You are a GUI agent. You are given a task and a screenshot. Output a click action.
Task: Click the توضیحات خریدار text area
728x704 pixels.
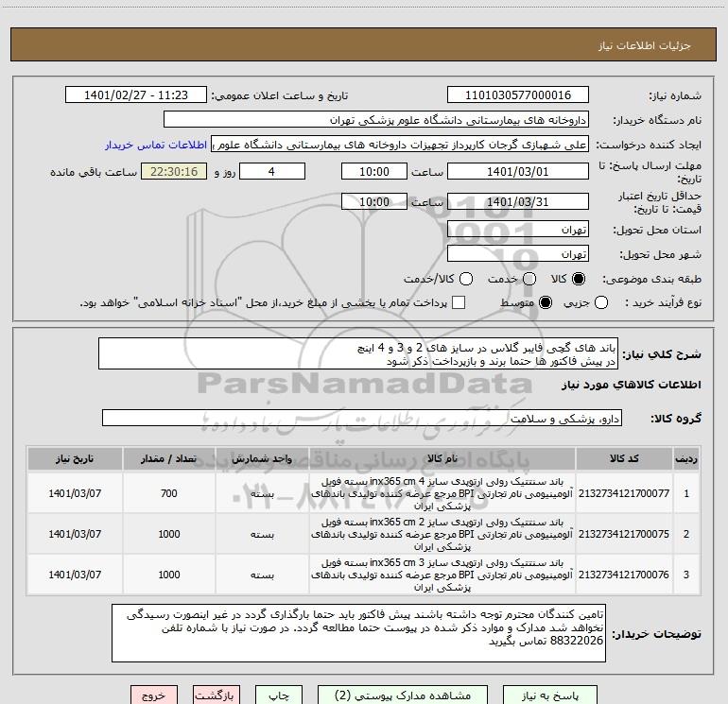click(x=358, y=633)
